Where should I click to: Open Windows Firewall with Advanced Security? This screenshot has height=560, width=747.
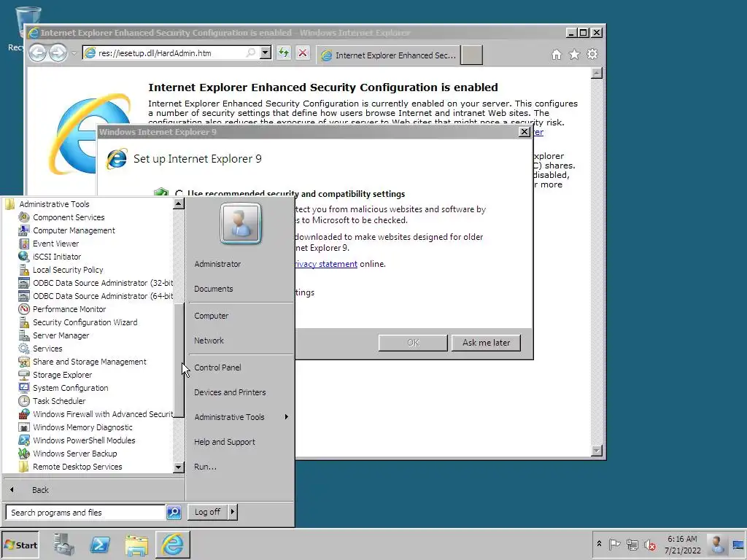pyautogui.click(x=96, y=414)
